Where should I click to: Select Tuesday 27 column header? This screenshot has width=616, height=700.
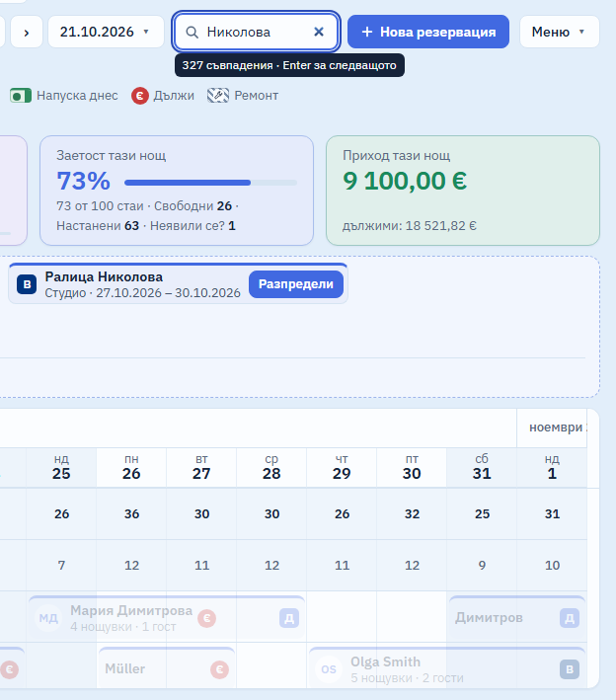click(201, 467)
